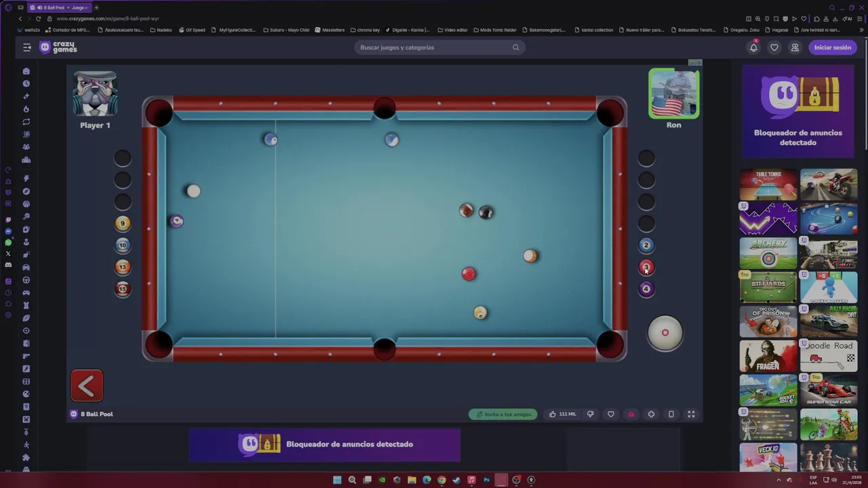Click the Buscar juegos y categorías search field
This screenshot has height=488, width=868.
tap(439, 47)
